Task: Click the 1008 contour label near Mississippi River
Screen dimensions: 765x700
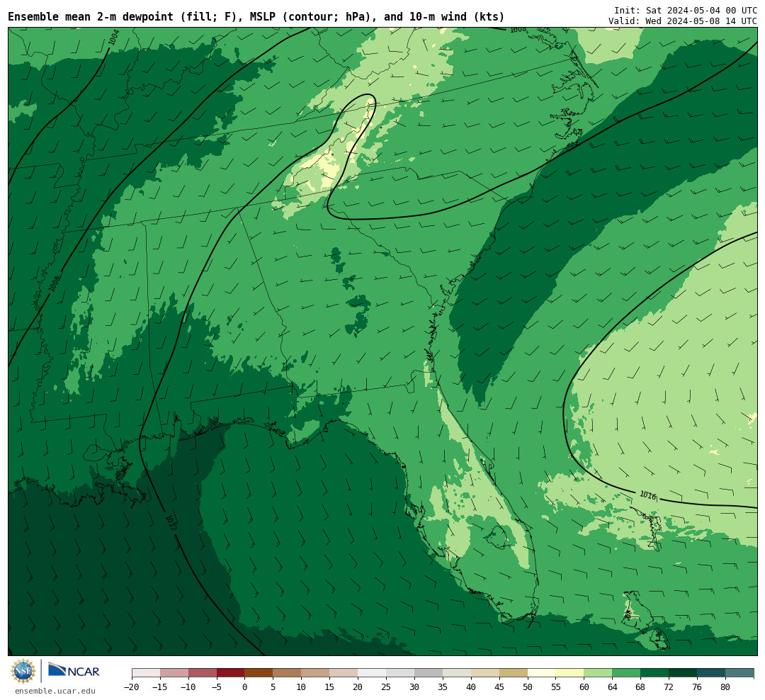Action: pos(55,283)
